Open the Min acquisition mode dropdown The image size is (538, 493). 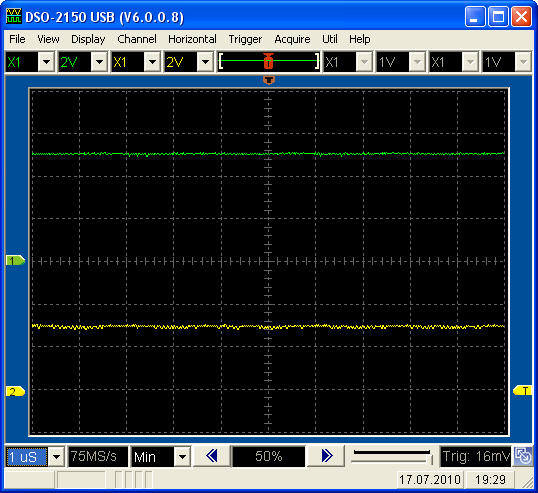[x=182, y=457]
